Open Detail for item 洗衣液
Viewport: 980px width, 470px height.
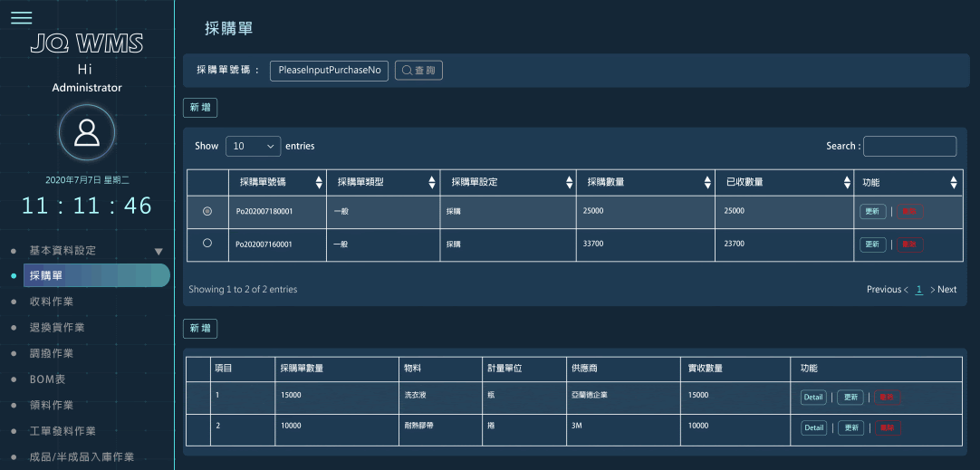813,398
